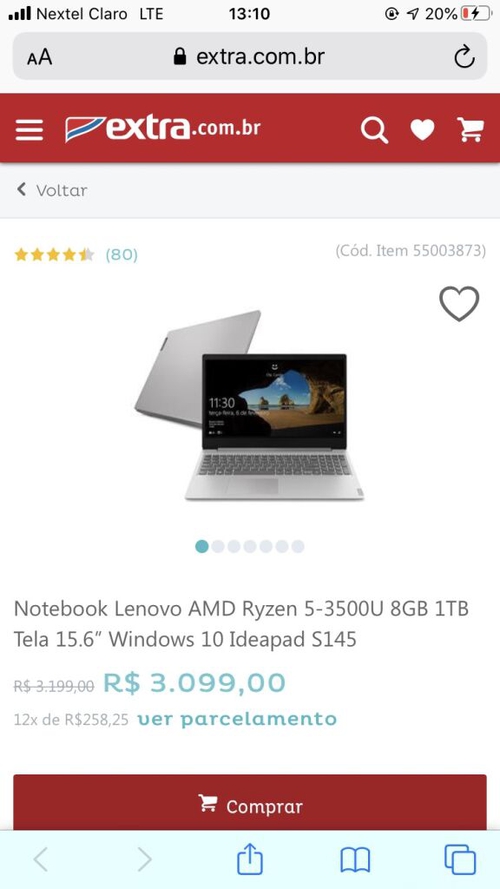
Task: Open the Safari bookmarks book icon
Action: tap(355, 860)
